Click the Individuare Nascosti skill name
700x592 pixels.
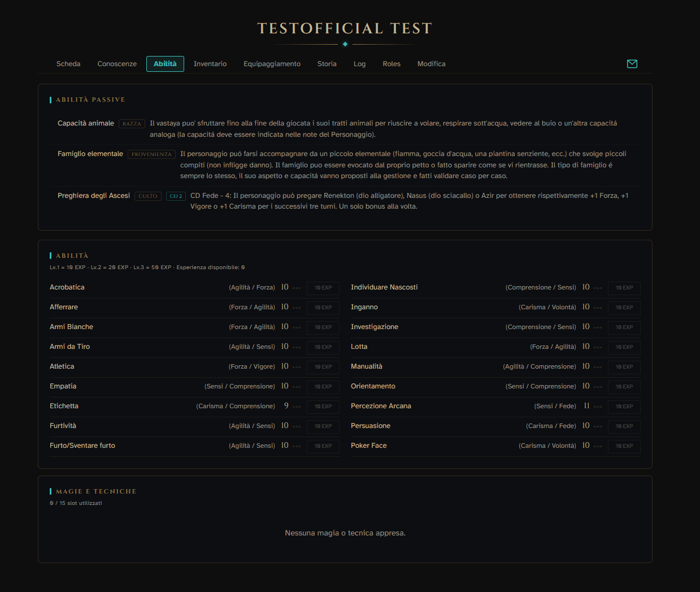384,287
